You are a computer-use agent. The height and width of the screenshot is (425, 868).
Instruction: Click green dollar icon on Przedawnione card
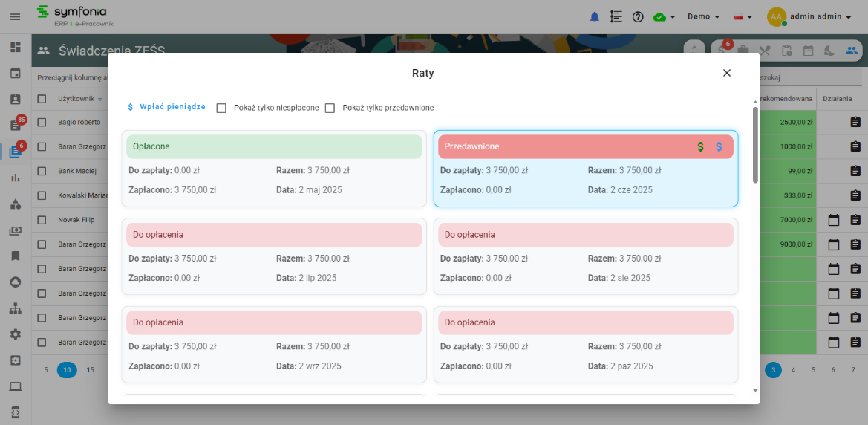pos(700,147)
